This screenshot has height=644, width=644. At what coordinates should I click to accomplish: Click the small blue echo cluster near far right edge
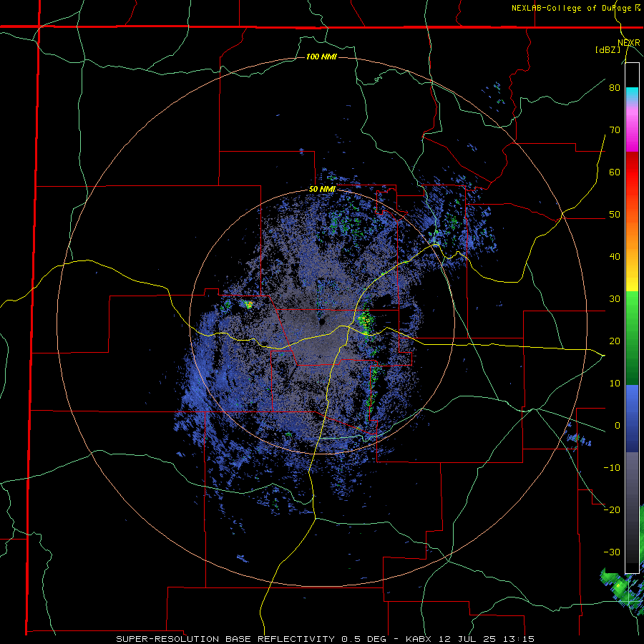coord(580,439)
